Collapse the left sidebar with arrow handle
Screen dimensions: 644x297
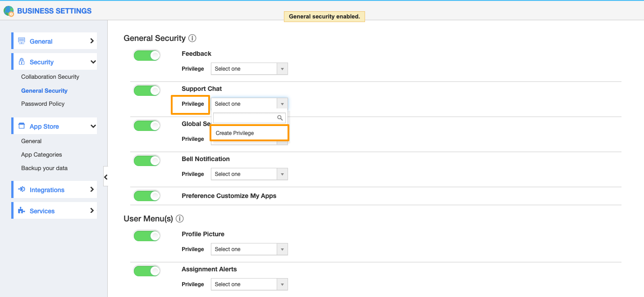(105, 177)
